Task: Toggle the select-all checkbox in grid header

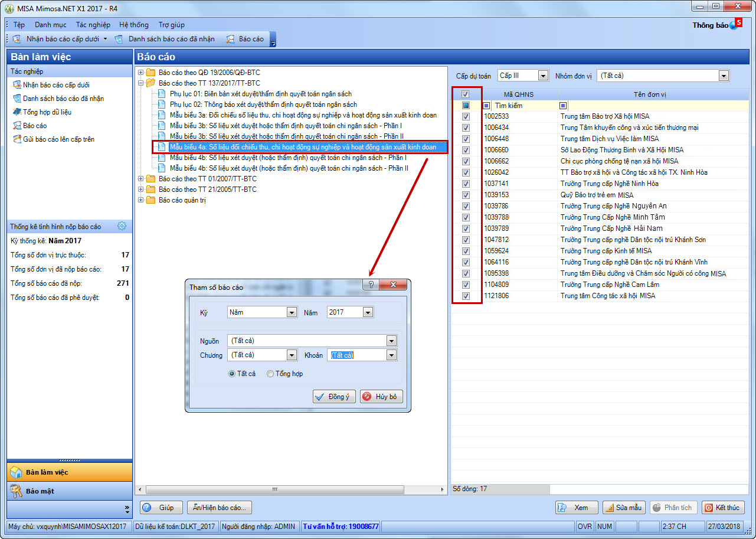Action: [466, 94]
